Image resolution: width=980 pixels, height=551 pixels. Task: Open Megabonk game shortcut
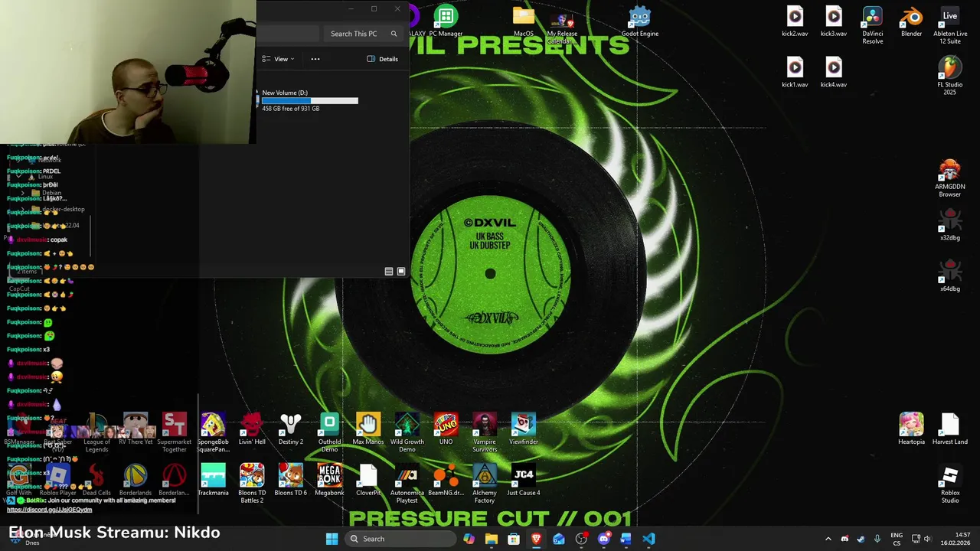[x=329, y=481]
